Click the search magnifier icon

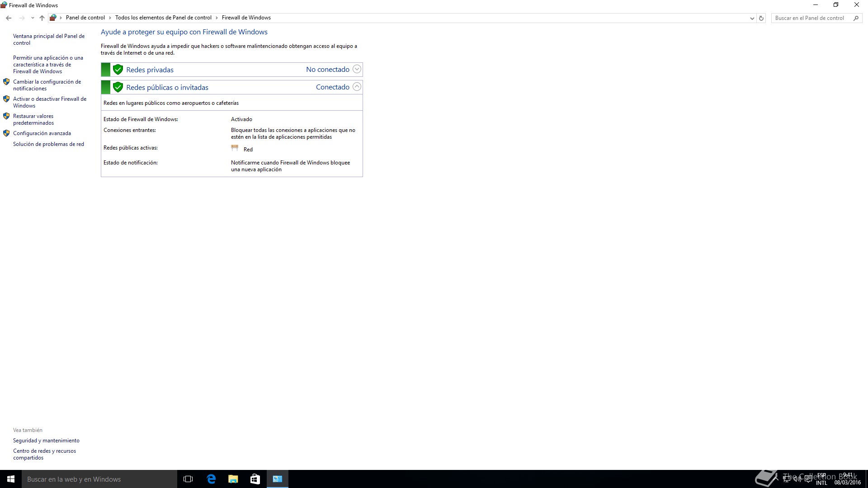coord(856,18)
